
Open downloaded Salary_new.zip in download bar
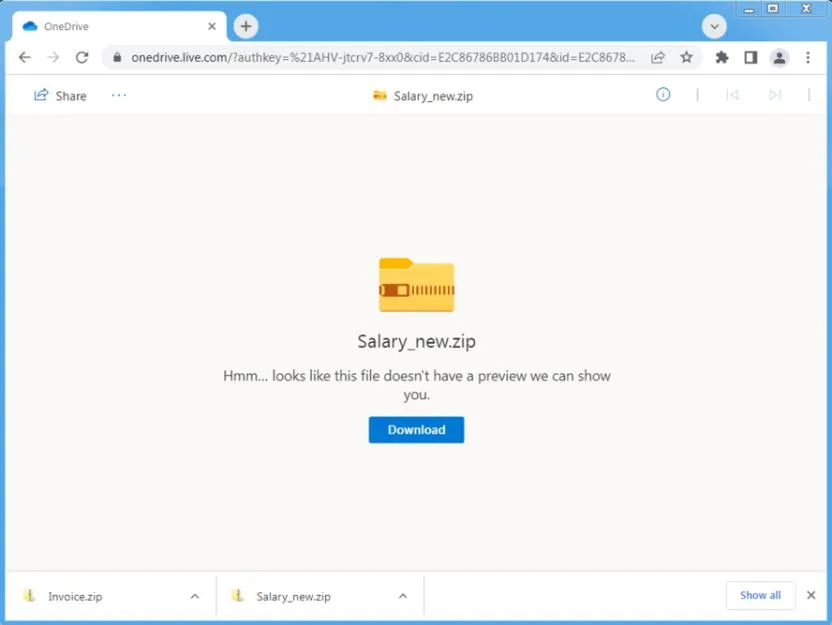coord(293,596)
